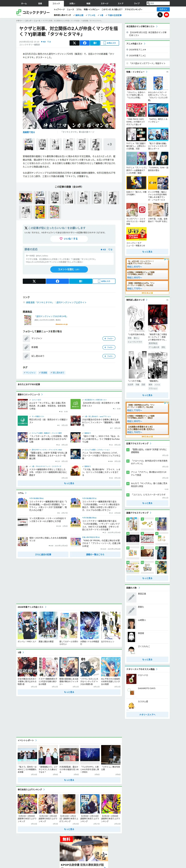Viewport: 186px width, 868px height.
Task: Click the ヤンジャン tag chip under タグ
Action: [30, 372]
